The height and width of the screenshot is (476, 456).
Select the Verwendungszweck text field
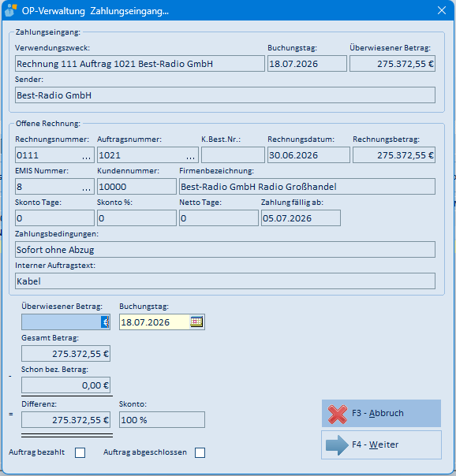tap(140, 64)
